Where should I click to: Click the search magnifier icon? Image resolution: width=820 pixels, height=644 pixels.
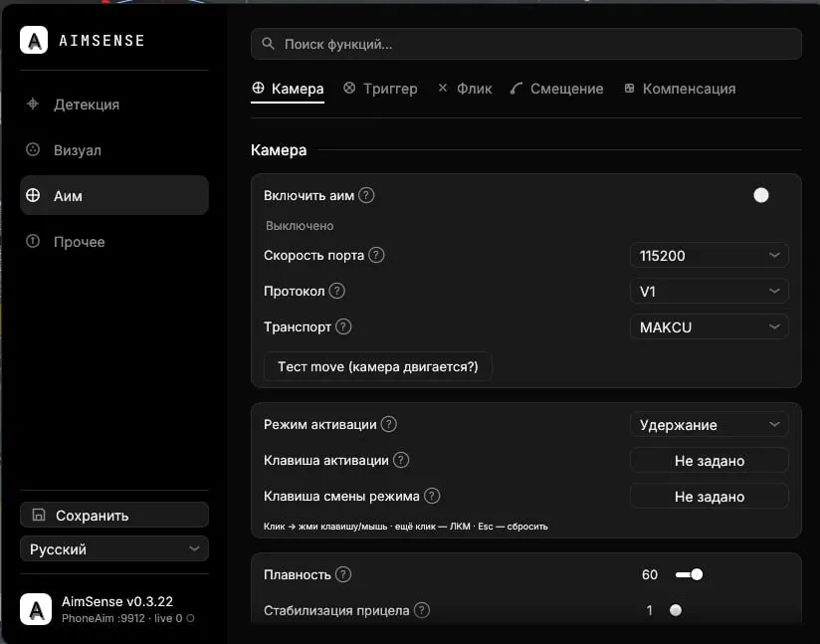269,44
